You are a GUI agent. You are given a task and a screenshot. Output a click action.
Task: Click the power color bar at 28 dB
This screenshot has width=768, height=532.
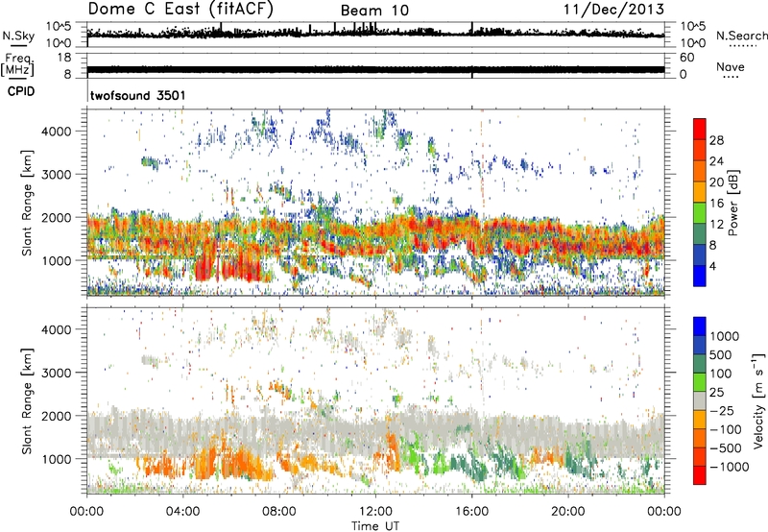click(x=700, y=140)
